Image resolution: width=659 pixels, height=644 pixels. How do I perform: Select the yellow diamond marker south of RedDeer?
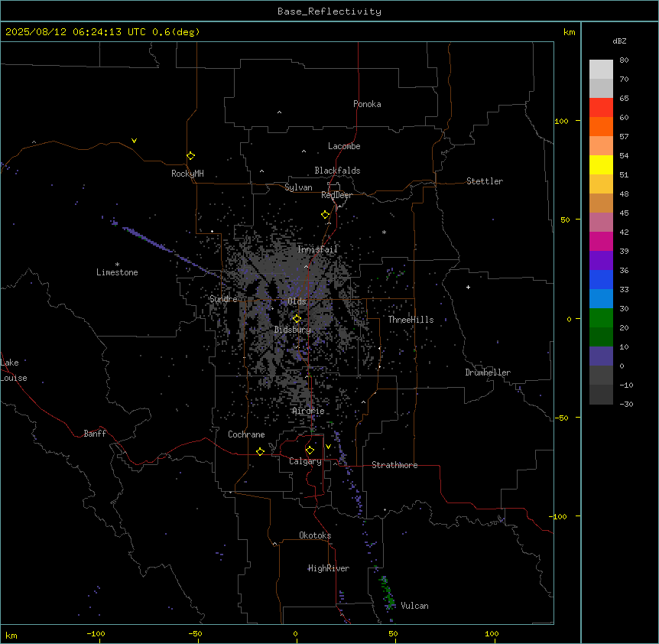pyautogui.click(x=325, y=215)
